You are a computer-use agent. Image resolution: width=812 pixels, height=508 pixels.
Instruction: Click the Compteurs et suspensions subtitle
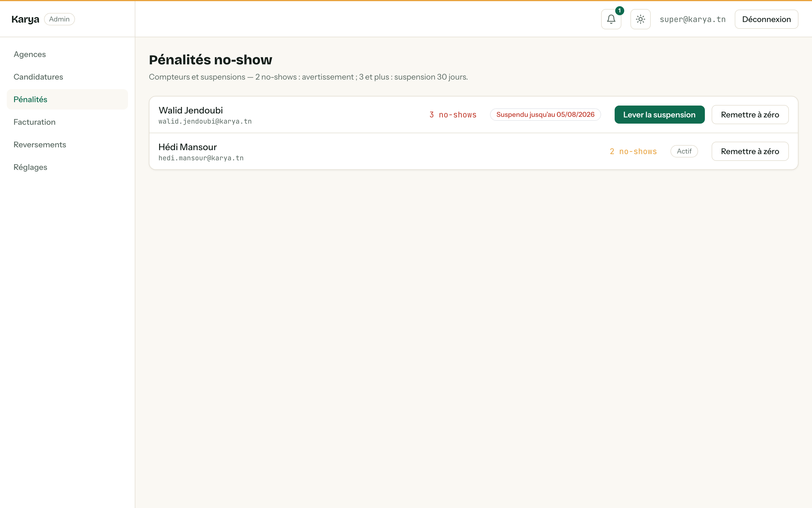(308, 77)
